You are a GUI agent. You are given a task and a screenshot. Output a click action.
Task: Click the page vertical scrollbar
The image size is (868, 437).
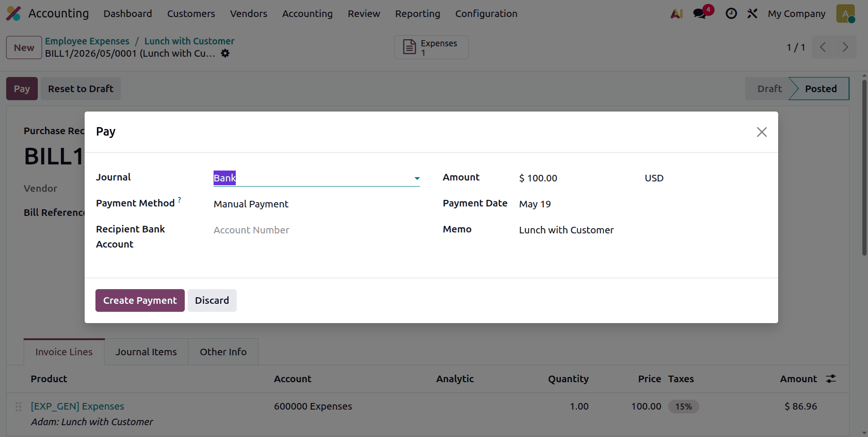(864, 168)
